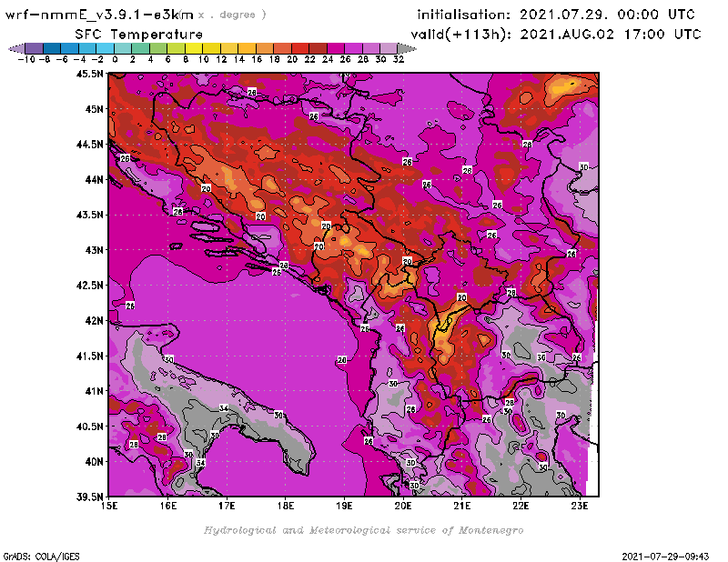Click the '22E' longitude label
This screenshot has height=562, width=728.
(521, 506)
